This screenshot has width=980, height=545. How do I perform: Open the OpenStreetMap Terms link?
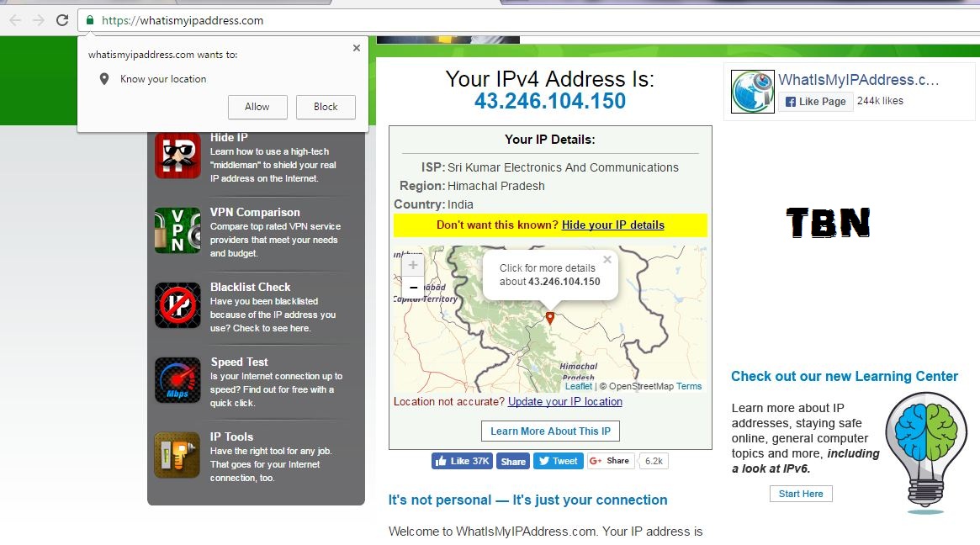[x=689, y=386]
